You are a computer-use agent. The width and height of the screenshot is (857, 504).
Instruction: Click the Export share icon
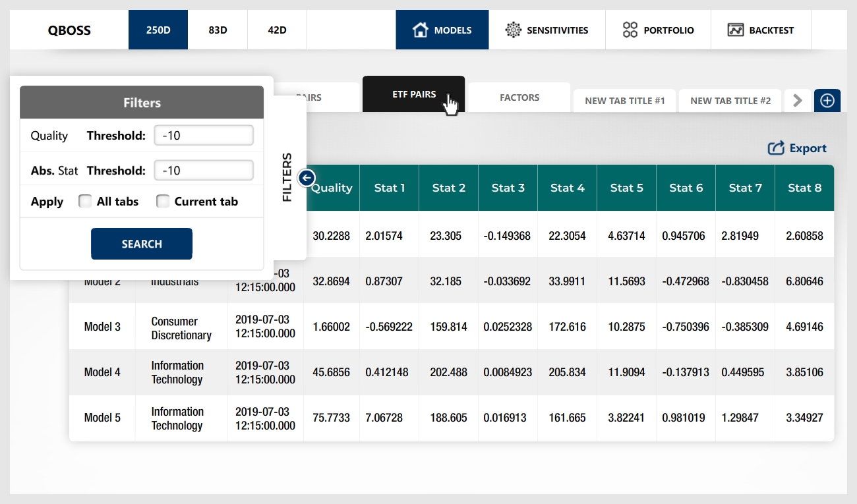(776, 148)
